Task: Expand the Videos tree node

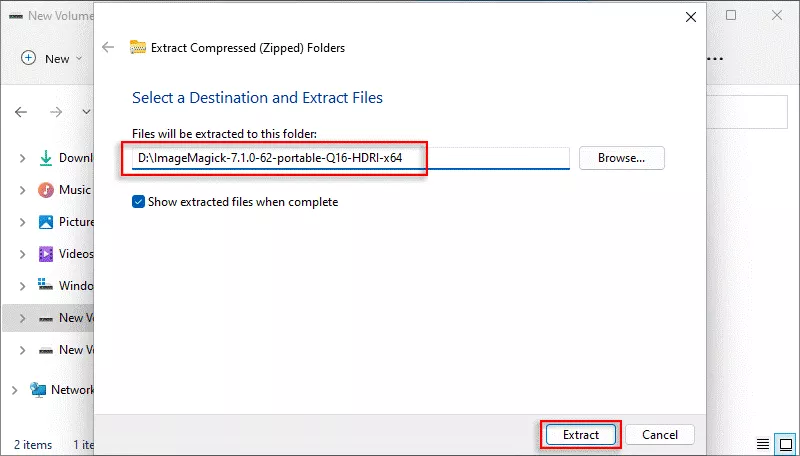Action: click(22, 254)
